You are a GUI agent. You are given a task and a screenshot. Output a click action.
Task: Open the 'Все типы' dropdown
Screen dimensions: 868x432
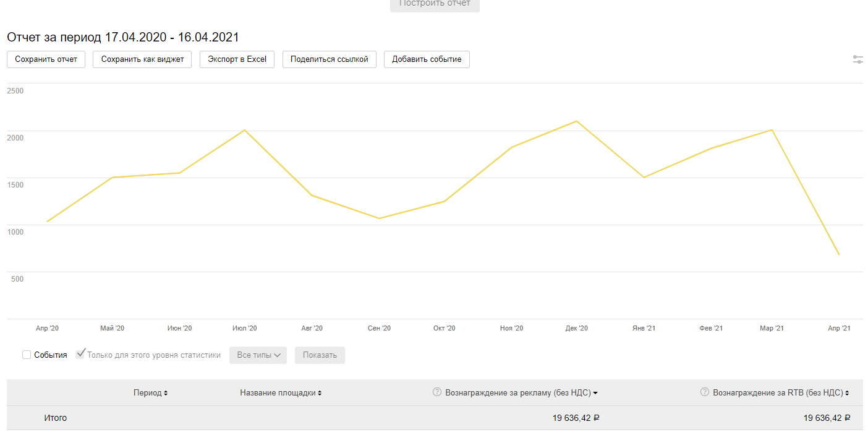coord(258,355)
